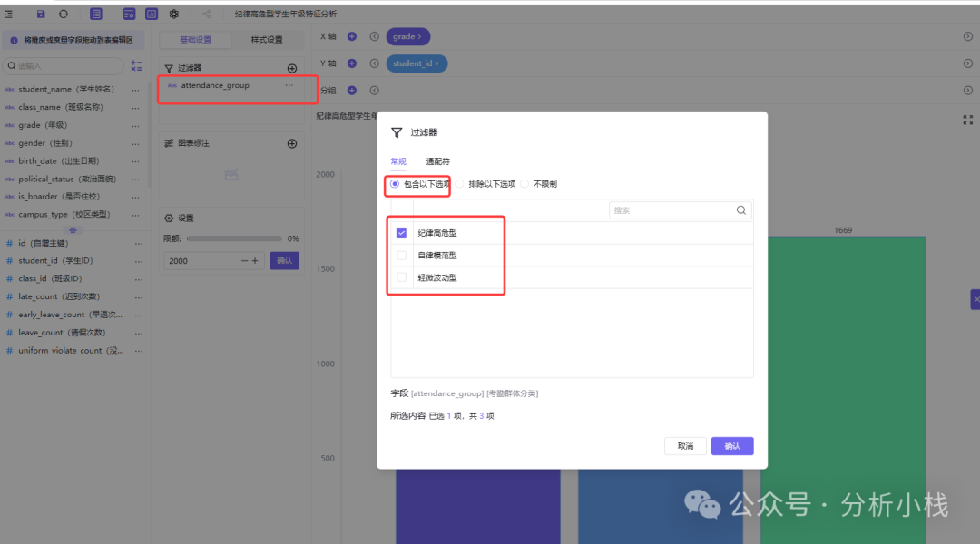The image size is (980, 544).
Task: Expand the X axis row chevron at right
Action: pyautogui.click(x=967, y=37)
